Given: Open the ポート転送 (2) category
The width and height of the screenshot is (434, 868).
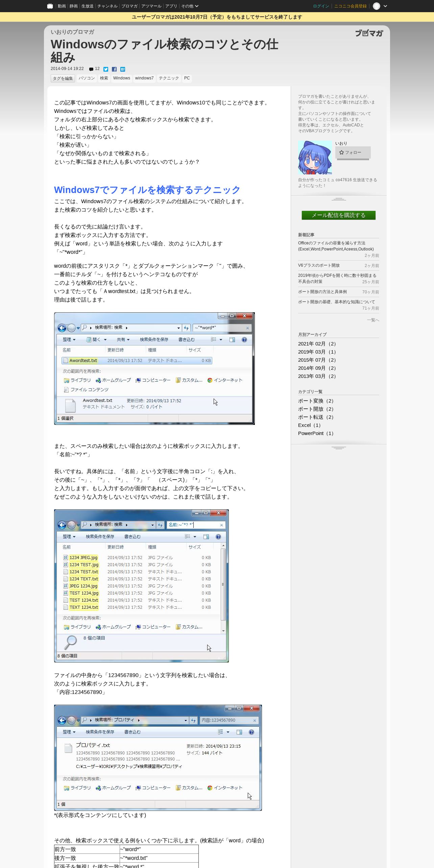Looking at the screenshot, I should click(316, 417).
